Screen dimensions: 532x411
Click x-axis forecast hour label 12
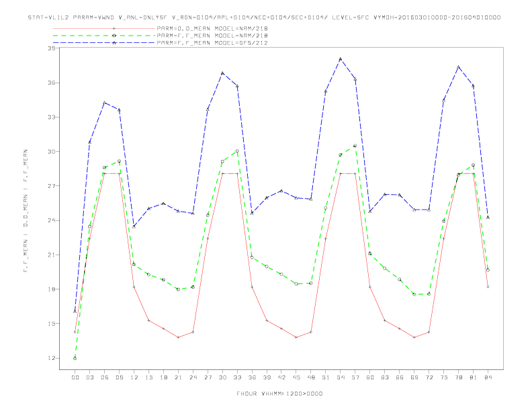coord(134,377)
